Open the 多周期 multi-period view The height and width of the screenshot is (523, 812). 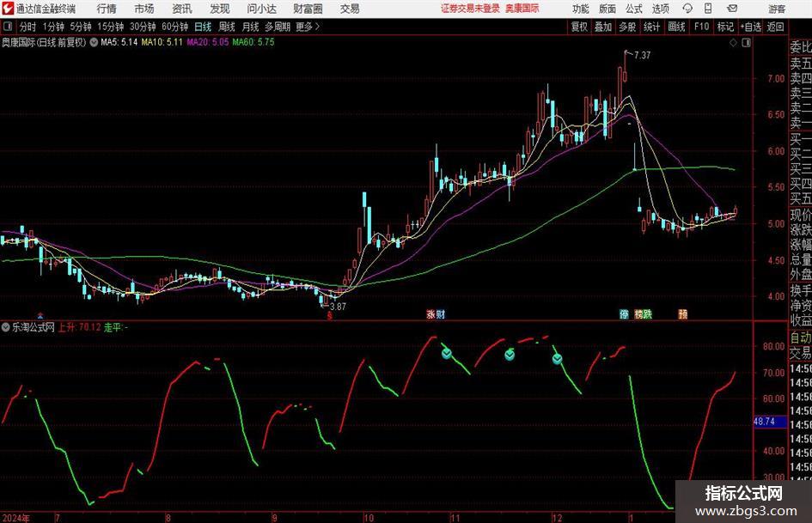click(x=278, y=27)
